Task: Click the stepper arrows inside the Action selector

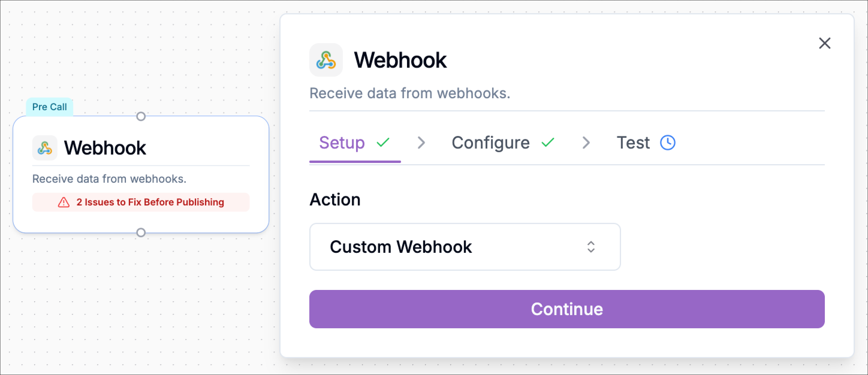Action: (x=591, y=247)
